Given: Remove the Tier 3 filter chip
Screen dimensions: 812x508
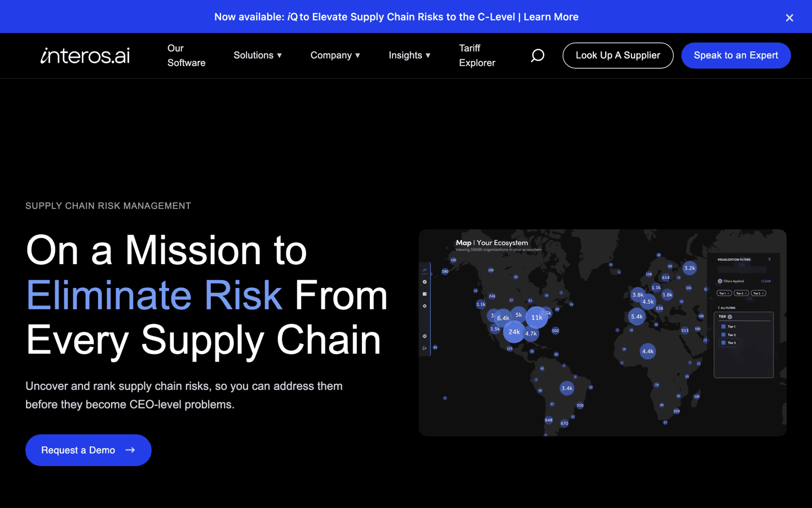Looking at the screenshot, I should (x=763, y=294).
